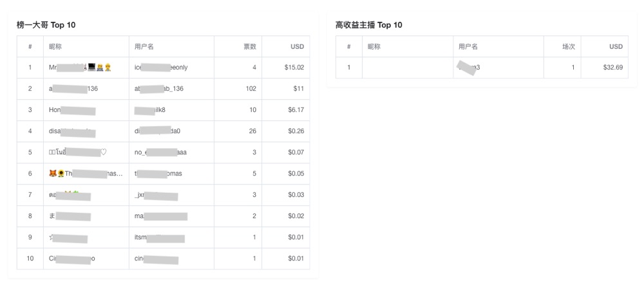The image size is (644, 283).
Task: Click the heart symbol in rank 5 nickname
Action: (x=104, y=152)
